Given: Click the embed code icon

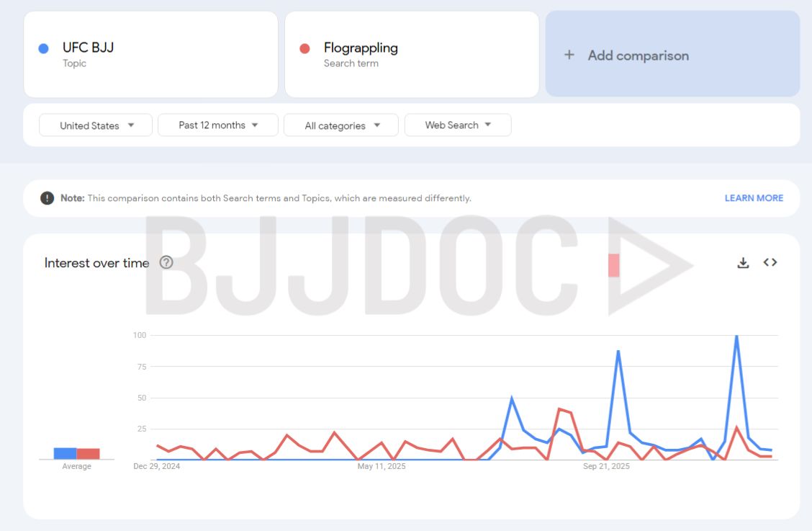Looking at the screenshot, I should coord(770,262).
